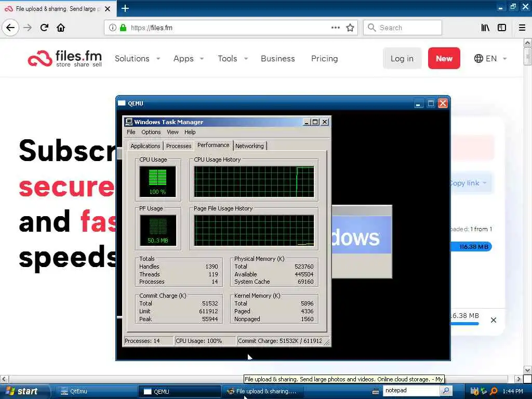The height and width of the screenshot is (399, 532).
Task: Click the File upload & sharing taskbar button
Action: pyautogui.click(x=262, y=391)
